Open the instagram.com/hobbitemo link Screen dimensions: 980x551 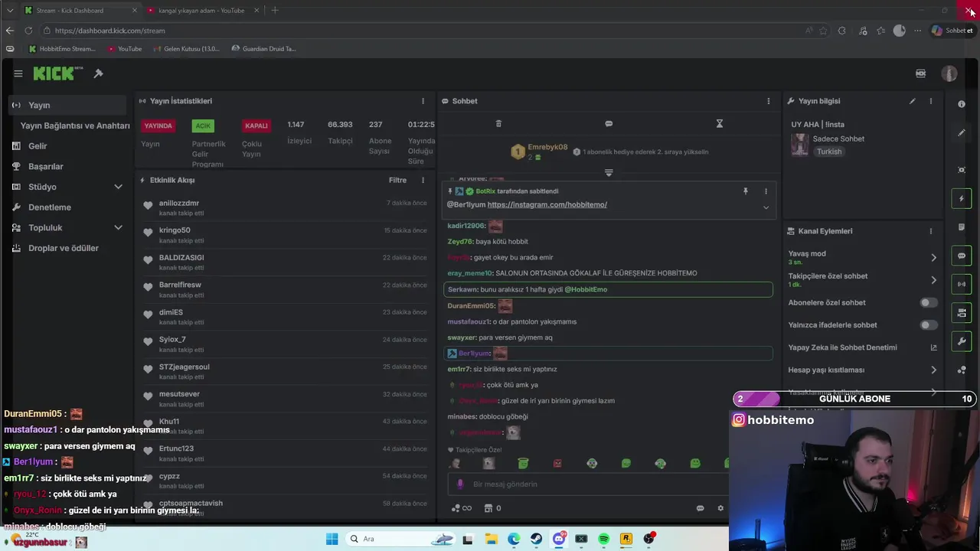pos(547,204)
